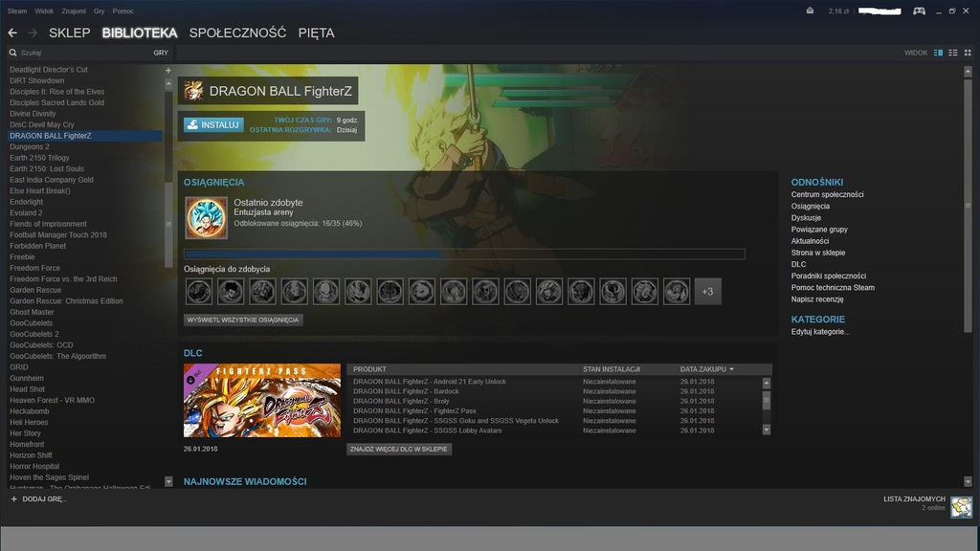980x551 pixels.
Task: Click game list scrollbar down arrow
Action: tap(168, 481)
